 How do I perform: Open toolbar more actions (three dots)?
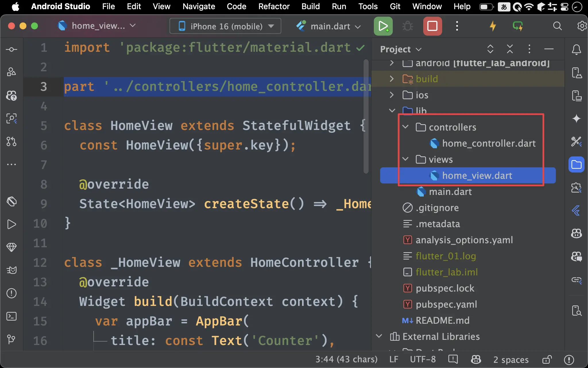[x=457, y=26]
